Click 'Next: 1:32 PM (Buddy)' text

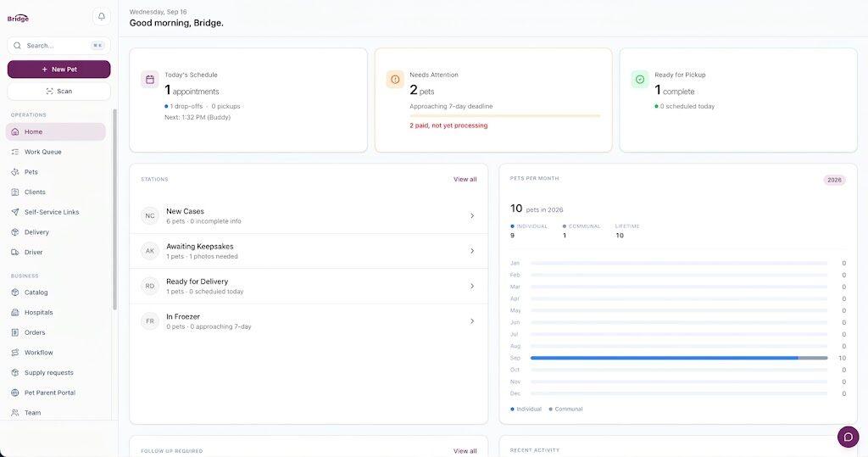pyautogui.click(x=198, y=117)
